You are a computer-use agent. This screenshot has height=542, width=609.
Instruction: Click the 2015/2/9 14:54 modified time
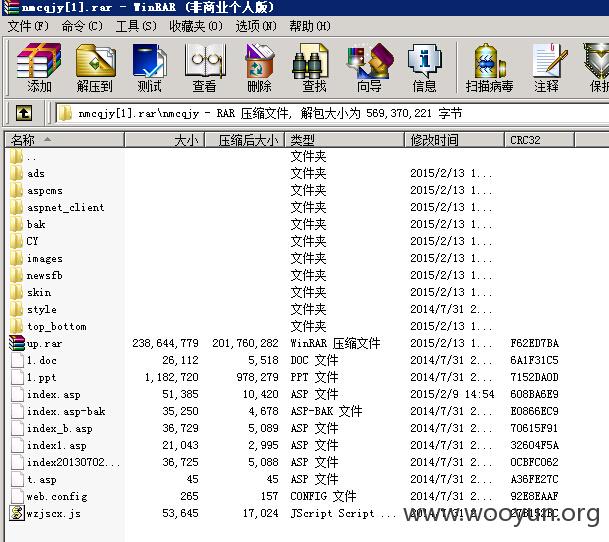click(x=452, y=394)
